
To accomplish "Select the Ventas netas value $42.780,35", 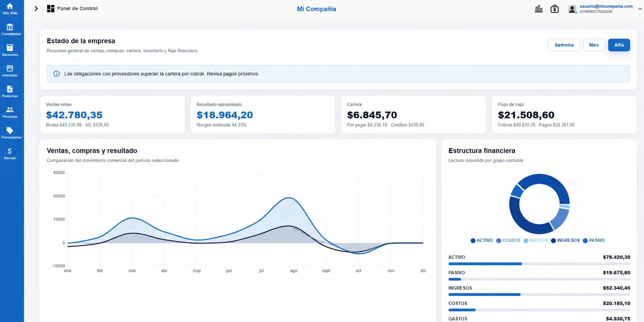I will pyautogui.click(x=74, y=115).
